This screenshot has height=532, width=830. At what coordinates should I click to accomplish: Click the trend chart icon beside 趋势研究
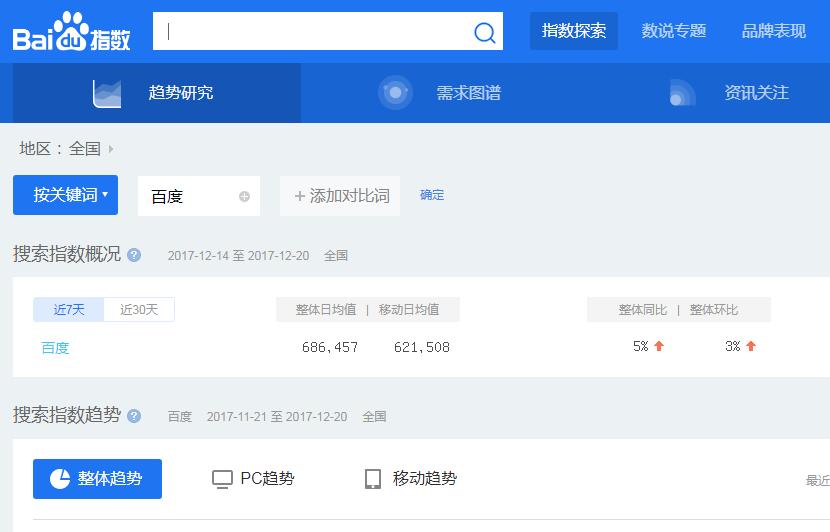(x=106, y=94)
